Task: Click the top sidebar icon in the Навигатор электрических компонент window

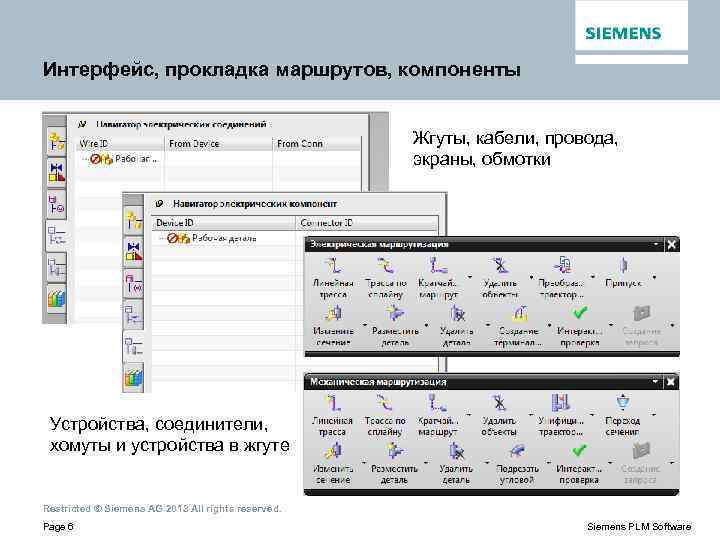Action: [134, 220]
